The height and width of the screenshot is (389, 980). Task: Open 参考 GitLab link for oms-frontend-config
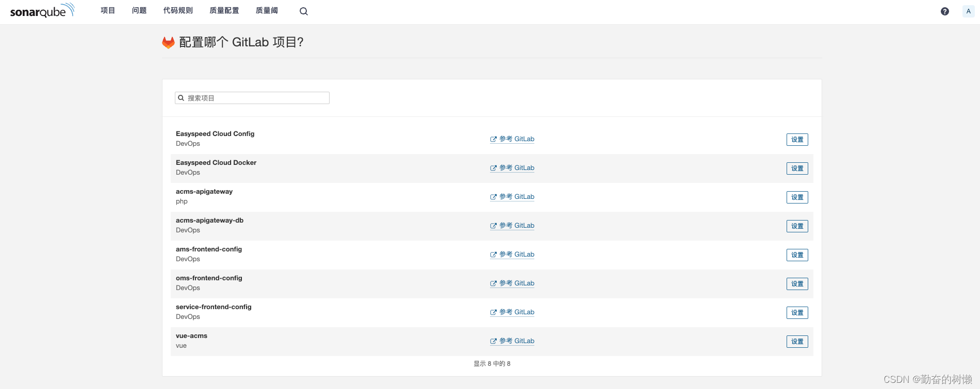[x=512, y=283]
